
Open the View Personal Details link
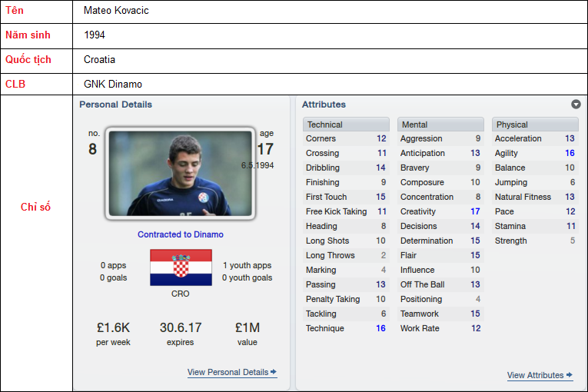click(x=228, y=372)
